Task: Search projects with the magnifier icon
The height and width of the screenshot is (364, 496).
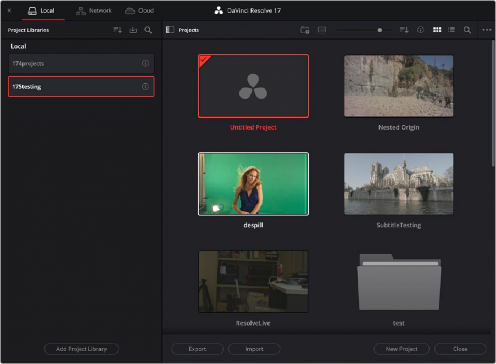Action: coord(467,30)
